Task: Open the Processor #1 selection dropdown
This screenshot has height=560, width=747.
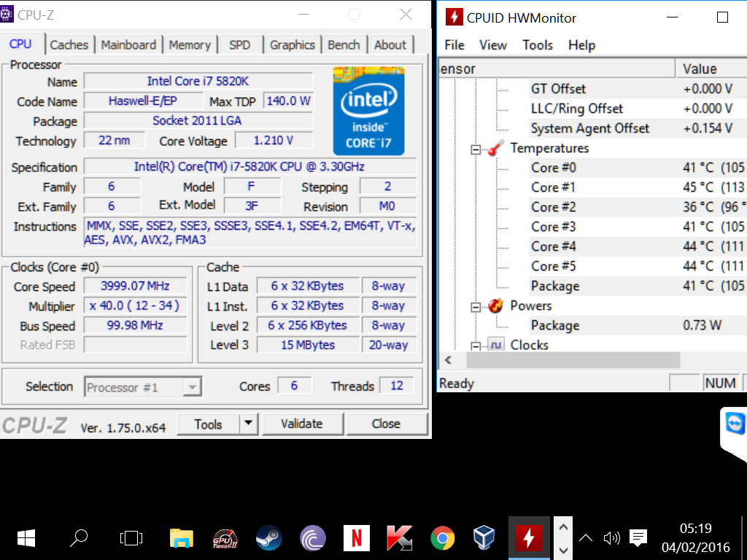Action: (193, 386)
